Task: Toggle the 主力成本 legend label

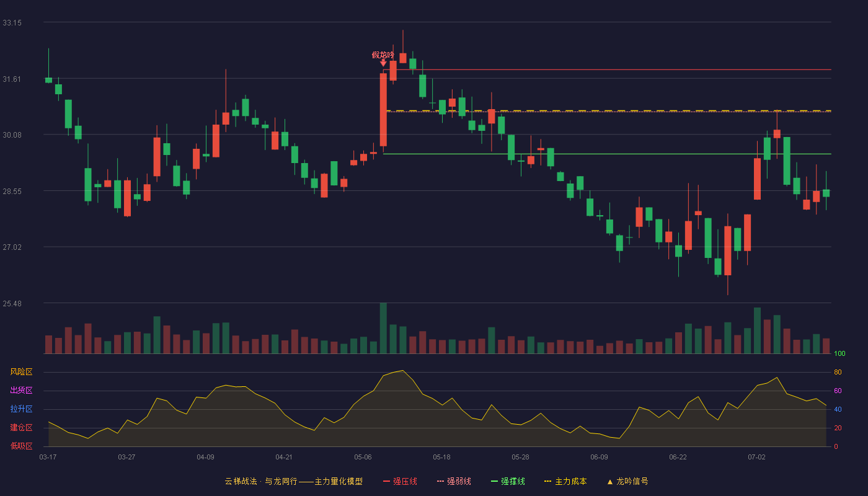Action: (570, 481)
